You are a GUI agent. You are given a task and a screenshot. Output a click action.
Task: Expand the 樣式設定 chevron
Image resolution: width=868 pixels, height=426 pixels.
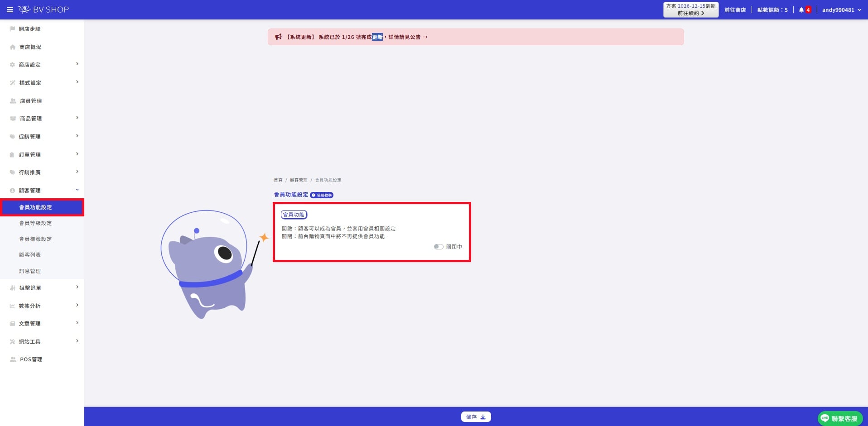click(x=77, y=82)
